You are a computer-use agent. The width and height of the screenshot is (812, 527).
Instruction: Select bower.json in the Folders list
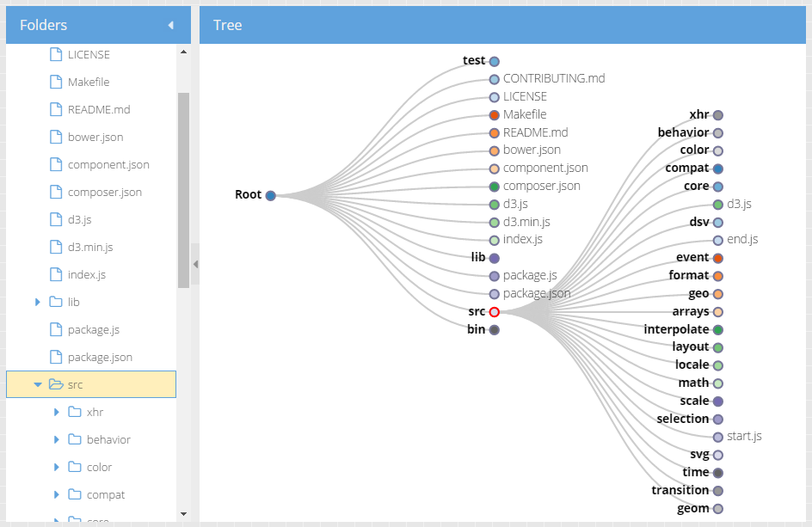(x=95, y=138)
